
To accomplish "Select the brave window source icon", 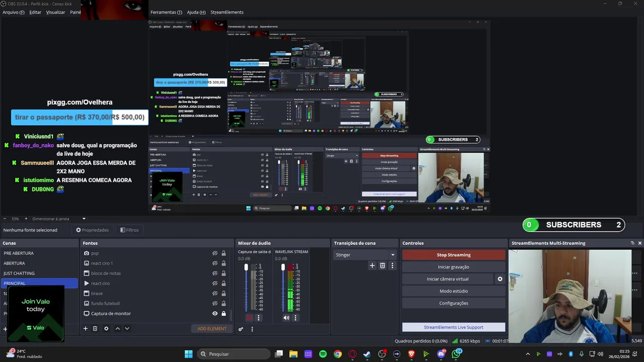I will click(x=87, y=294).
